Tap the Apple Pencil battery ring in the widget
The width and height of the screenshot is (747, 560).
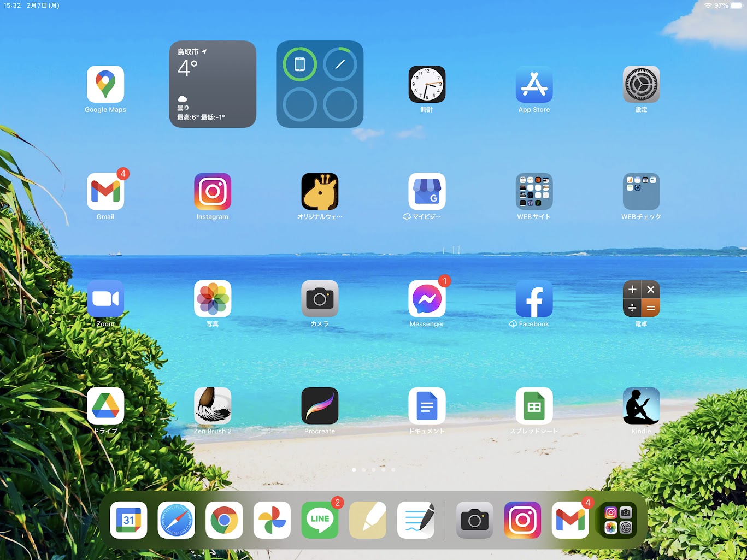pos(340,64)
